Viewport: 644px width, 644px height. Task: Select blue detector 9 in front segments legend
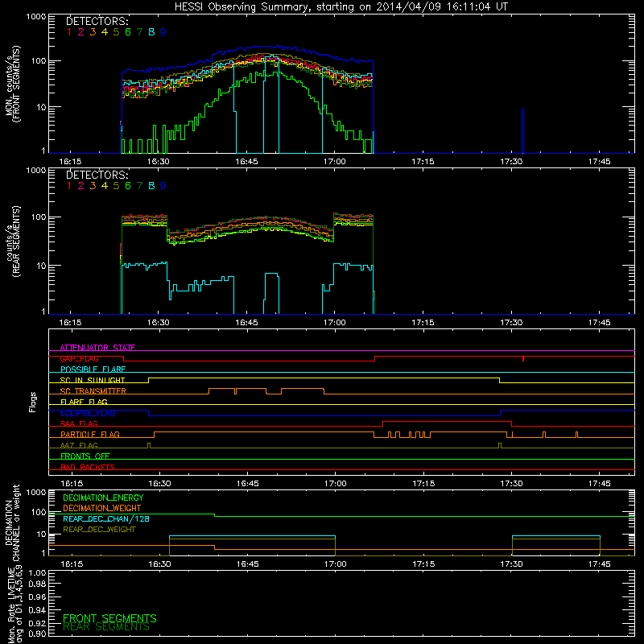click(163, 32)
